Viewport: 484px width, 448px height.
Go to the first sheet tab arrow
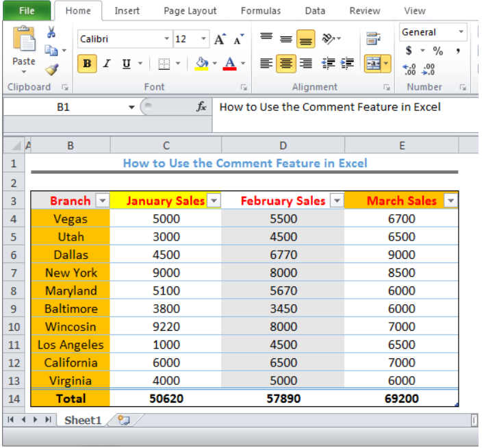click(x=10, y=420)
